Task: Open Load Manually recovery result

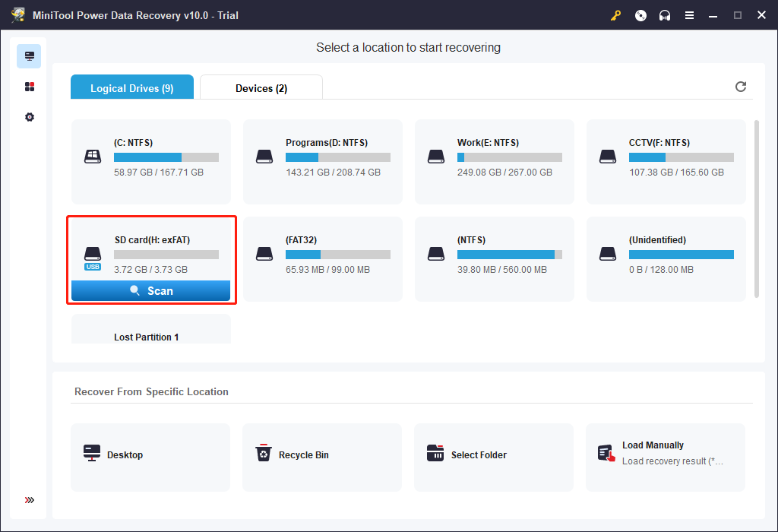Action: coord(666,457)
